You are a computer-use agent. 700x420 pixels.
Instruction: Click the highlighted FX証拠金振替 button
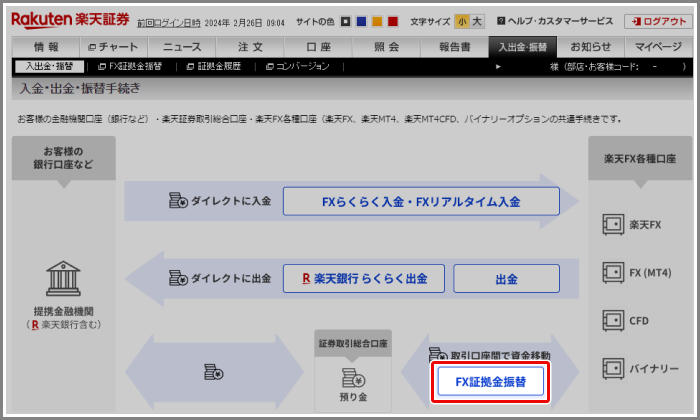pos(490,382)
